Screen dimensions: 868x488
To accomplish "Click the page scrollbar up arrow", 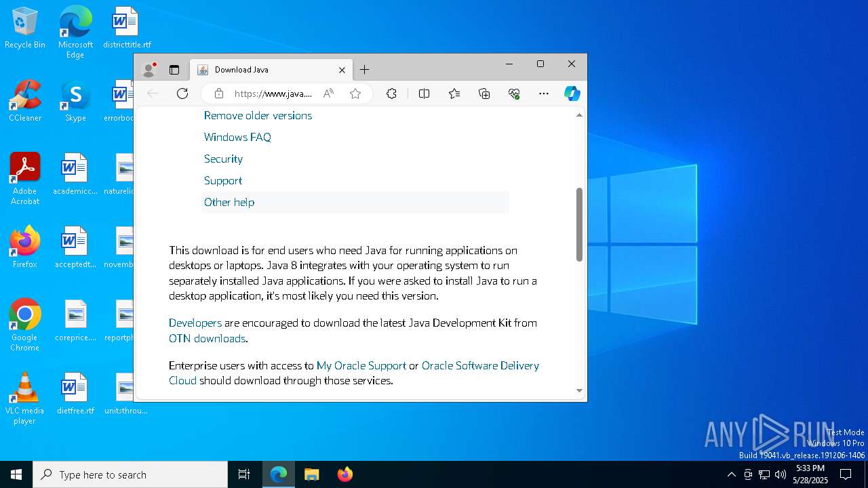I will point(579,115).
